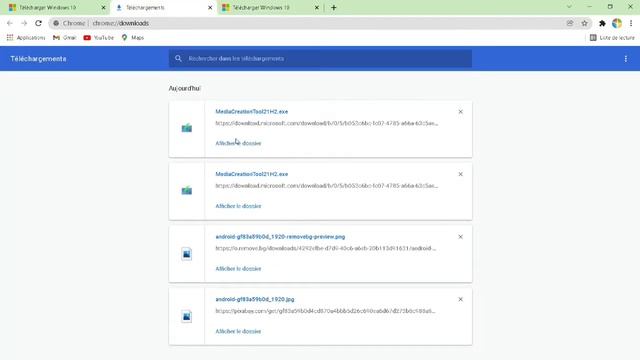This screenshot has height=360, width=640.
Task: Click the Téléchargements page title
Action: click(x=38, y=59)
